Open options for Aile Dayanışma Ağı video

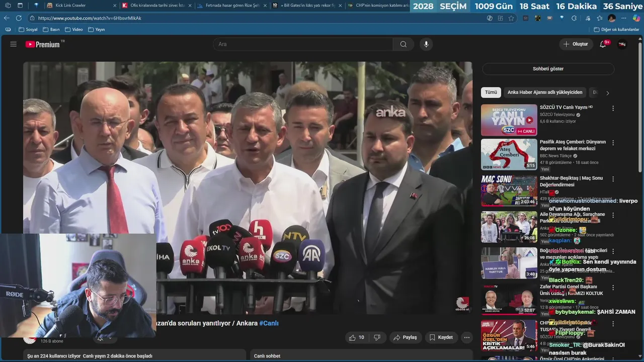(613, 215)
